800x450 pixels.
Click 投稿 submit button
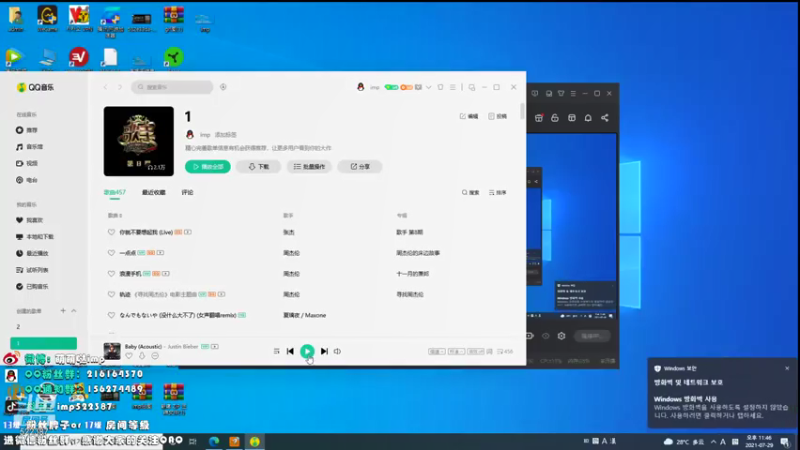(x=497, y=116)
